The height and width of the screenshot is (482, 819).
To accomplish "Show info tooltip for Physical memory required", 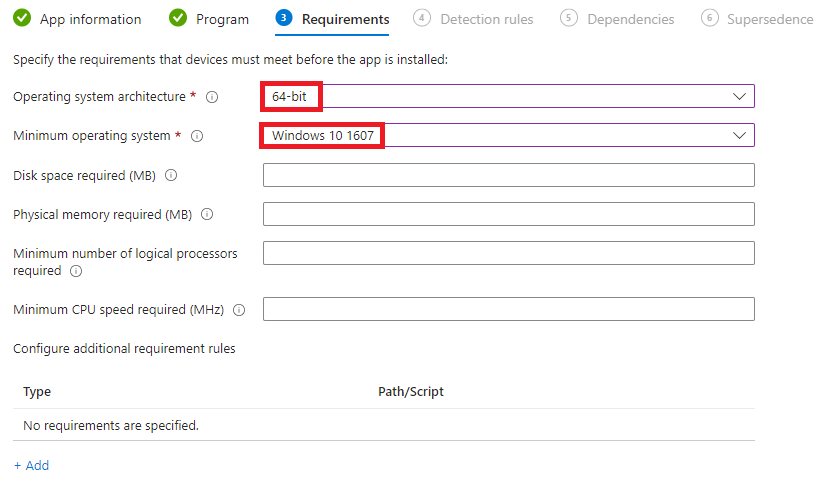I will click(207, 215).
